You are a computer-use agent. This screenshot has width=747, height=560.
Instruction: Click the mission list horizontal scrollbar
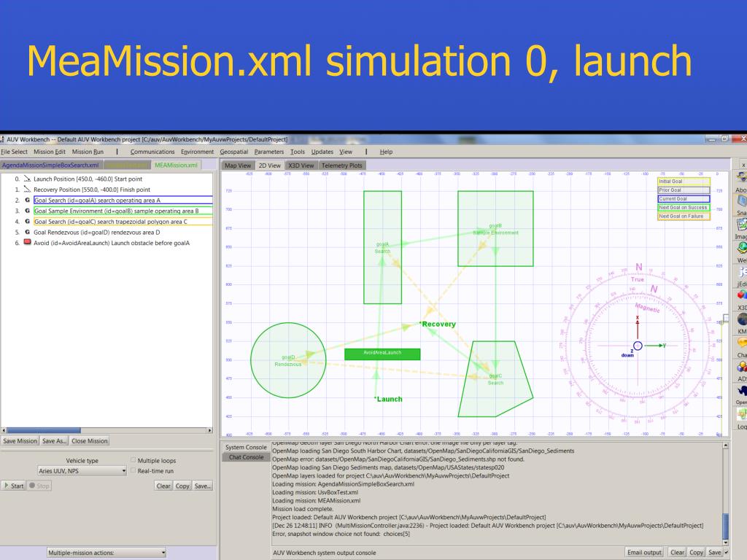(107, 430)
